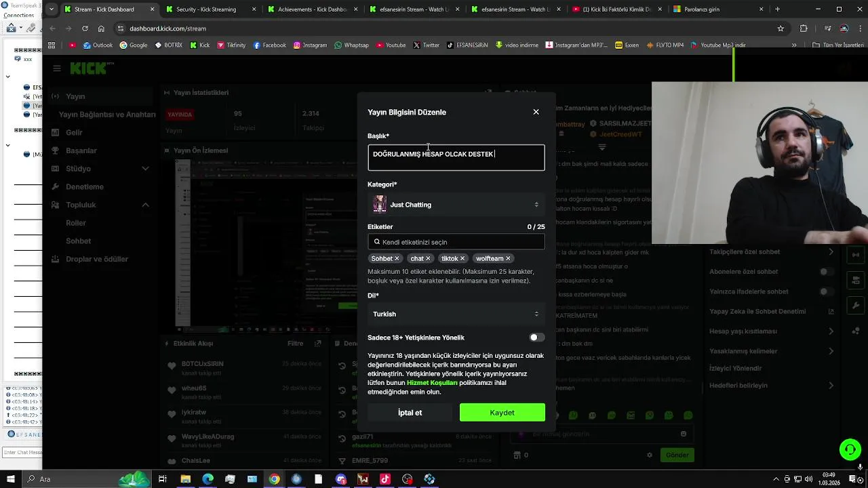Open the Kategori Just Chatting dropdown
Viewport: 868px width, 488px height.
(456, 205)
